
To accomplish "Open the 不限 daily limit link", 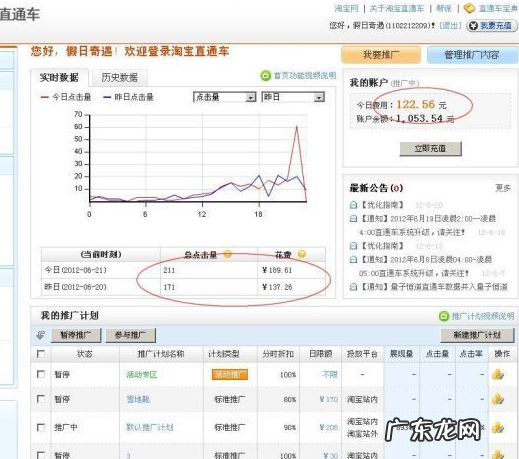I will pyautogui.click(x=330, y=375).
